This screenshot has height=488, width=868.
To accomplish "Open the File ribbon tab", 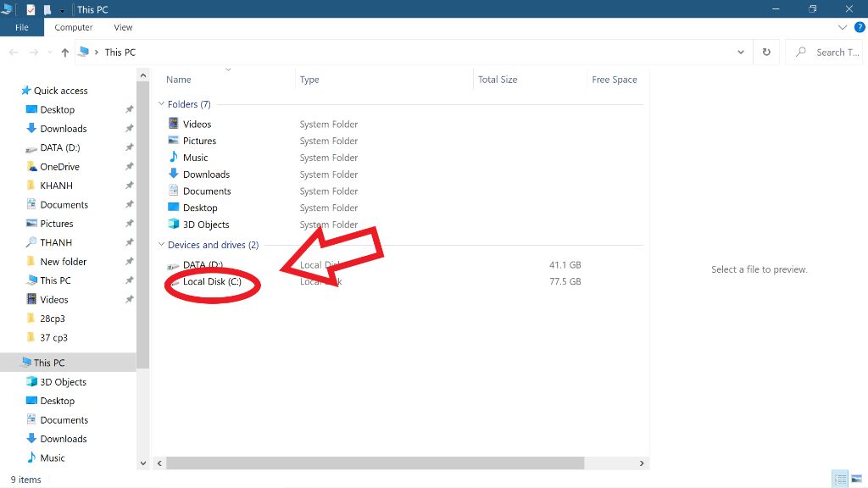I will pyautogui.click(x=21, y=27).
